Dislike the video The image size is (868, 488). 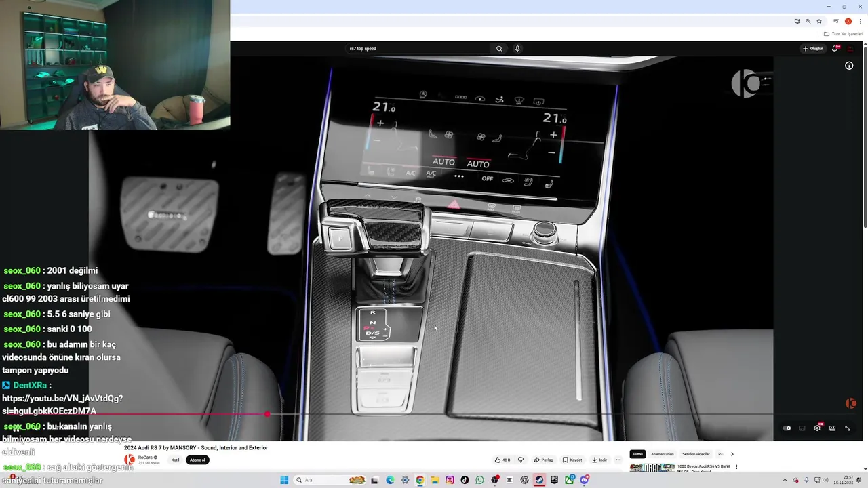point(521,460)
